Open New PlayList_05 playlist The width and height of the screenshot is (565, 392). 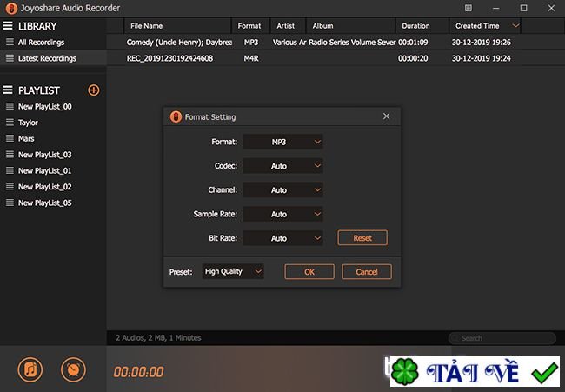(44, 203)
